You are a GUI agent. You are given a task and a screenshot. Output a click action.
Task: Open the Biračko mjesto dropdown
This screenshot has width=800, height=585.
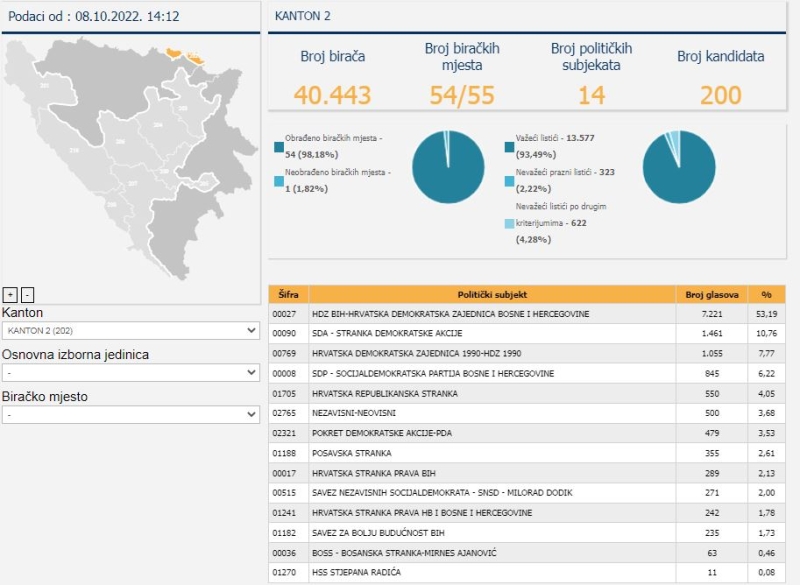point(131,414)
